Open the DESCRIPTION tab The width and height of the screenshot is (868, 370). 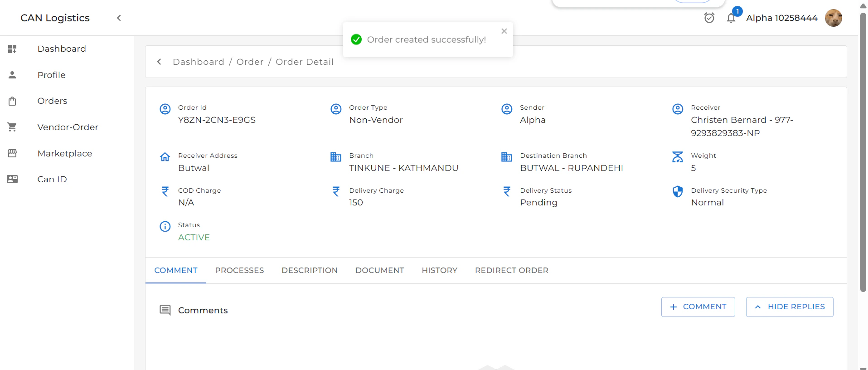pos(310,270)
